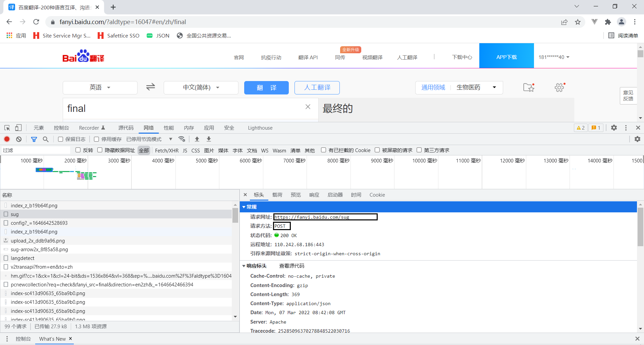644x345 pixels.
Task: Clear all network requests
Action: 18,139
